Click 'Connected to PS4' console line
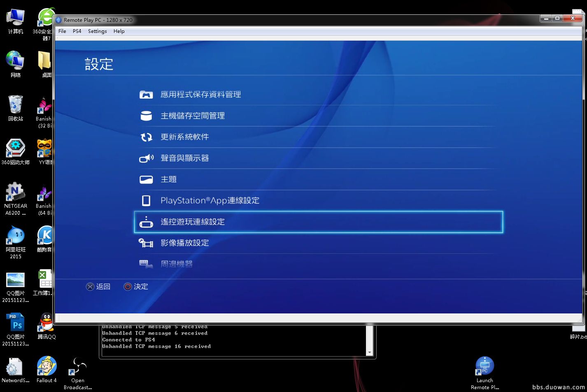 tap(128, 340)
